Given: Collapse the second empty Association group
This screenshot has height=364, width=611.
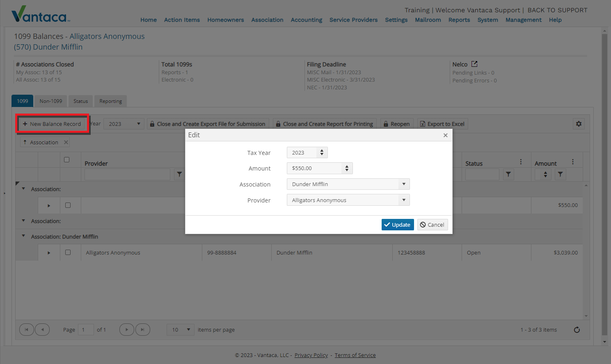Looking at the screenshot, I should click(23, 221).
